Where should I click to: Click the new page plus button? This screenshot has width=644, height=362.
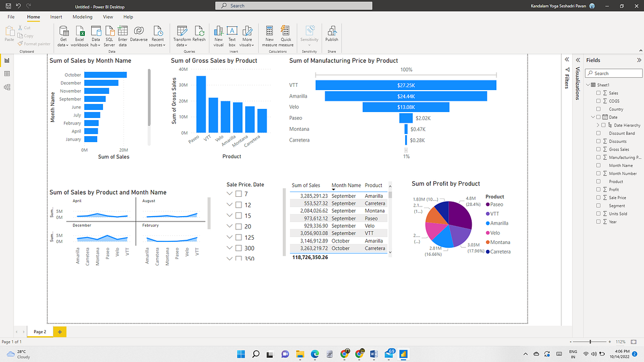click(59, 331)
